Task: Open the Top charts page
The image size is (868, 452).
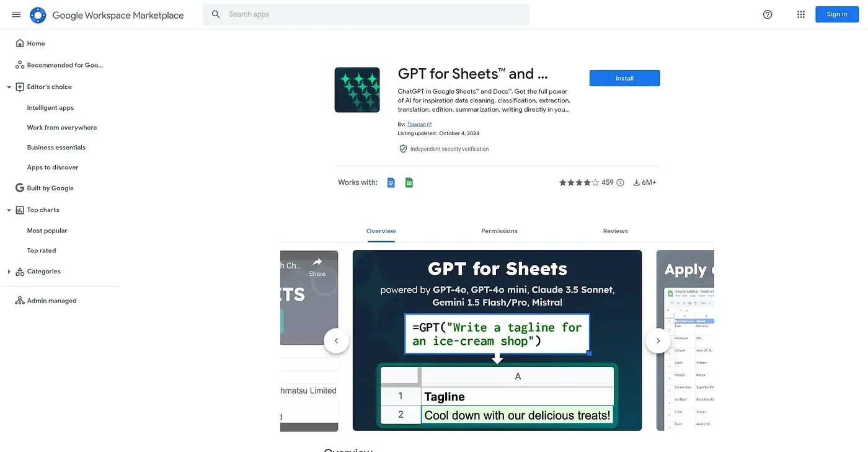Action: coord(43,210)
